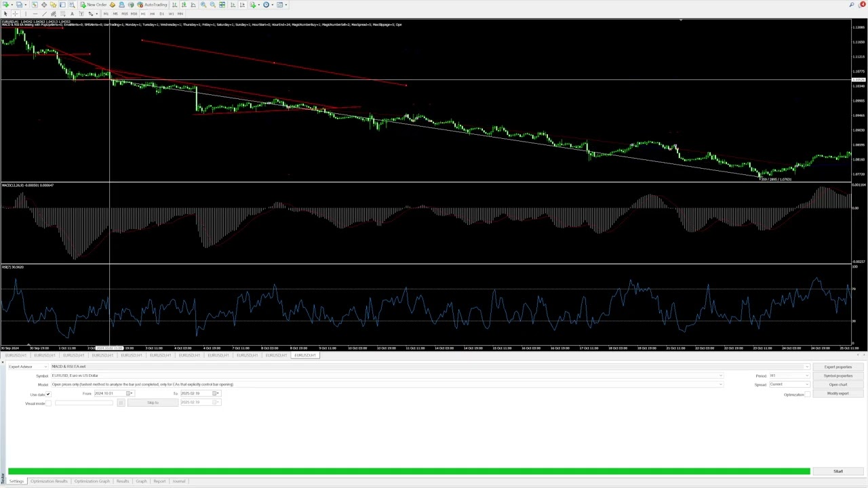Open the Indicators list dropdown
The width and height of the screenshot is (868, 488).
tap(254, 5)
